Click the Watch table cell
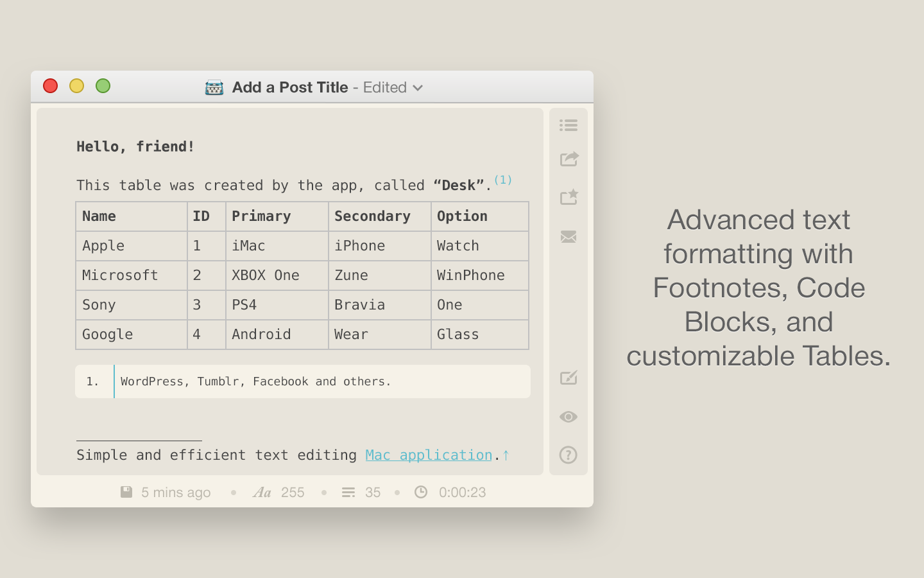This screenshot has height=578, width=924. pos(480,246)
